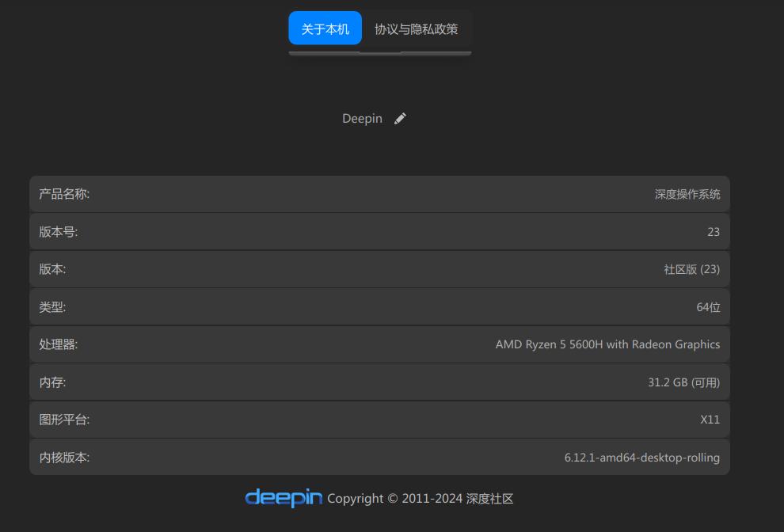
Task: Select the memory value 31.2 GB (可用)
Action: click(684, 382)
